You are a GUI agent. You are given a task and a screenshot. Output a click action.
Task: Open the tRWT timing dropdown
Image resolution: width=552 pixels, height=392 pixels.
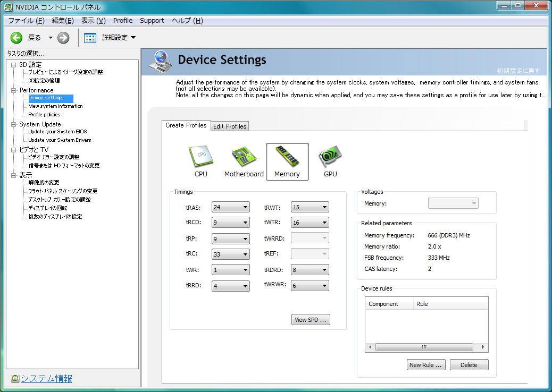pyautogui.click(x=310, y=207)
